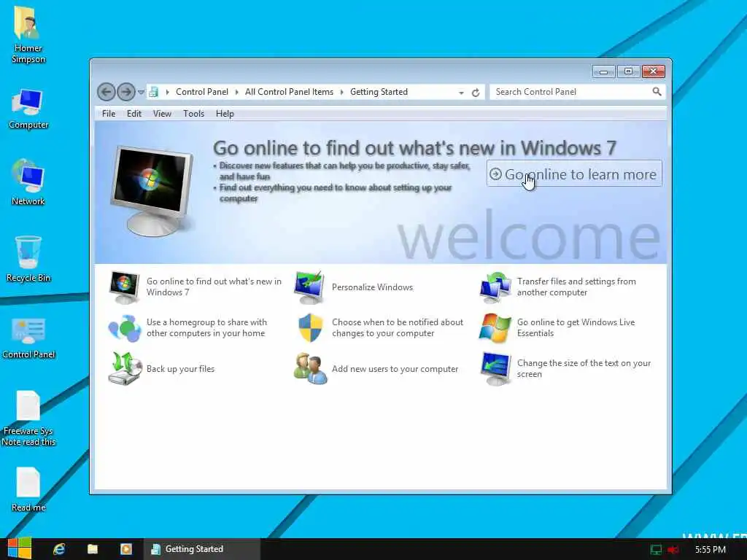Image resolution: width=747 pixels, height=560 pixels.
Task: Click the Transfer files and settings icon
Action: pos(495,287)
